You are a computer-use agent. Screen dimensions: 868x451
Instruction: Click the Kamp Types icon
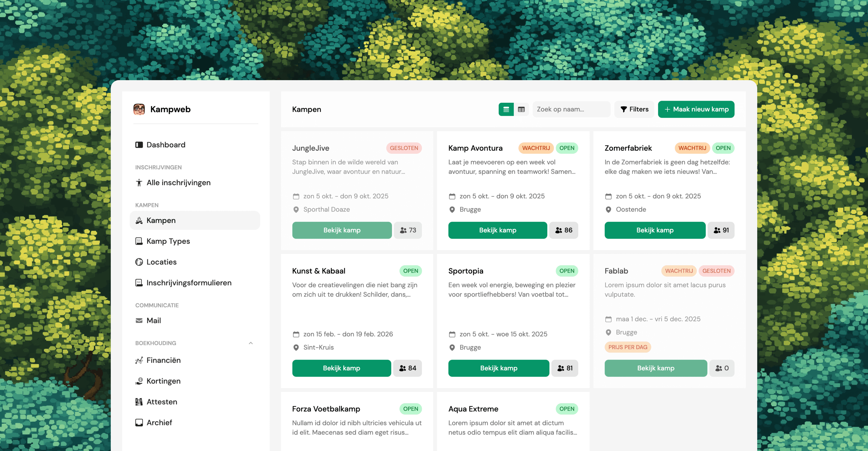[x=139, y=241]
